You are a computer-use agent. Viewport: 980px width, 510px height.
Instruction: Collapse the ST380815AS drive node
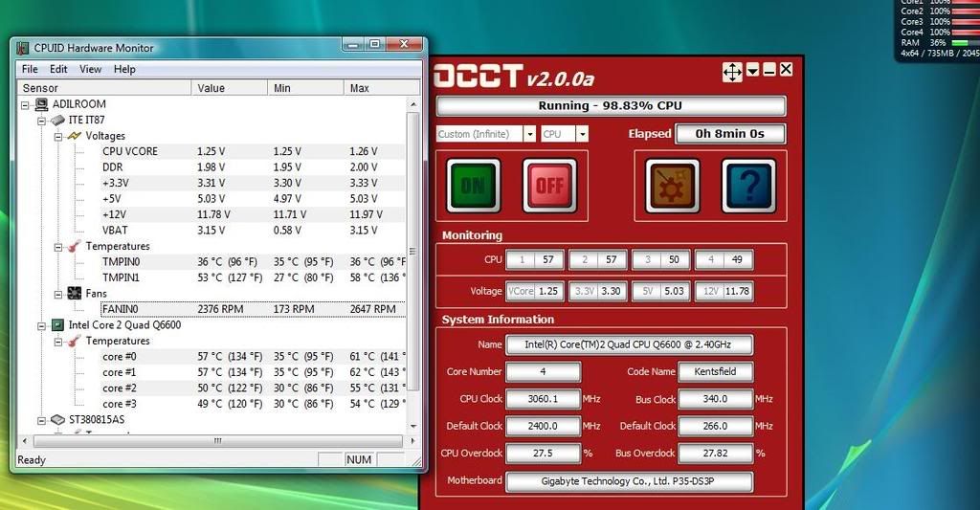41,420
